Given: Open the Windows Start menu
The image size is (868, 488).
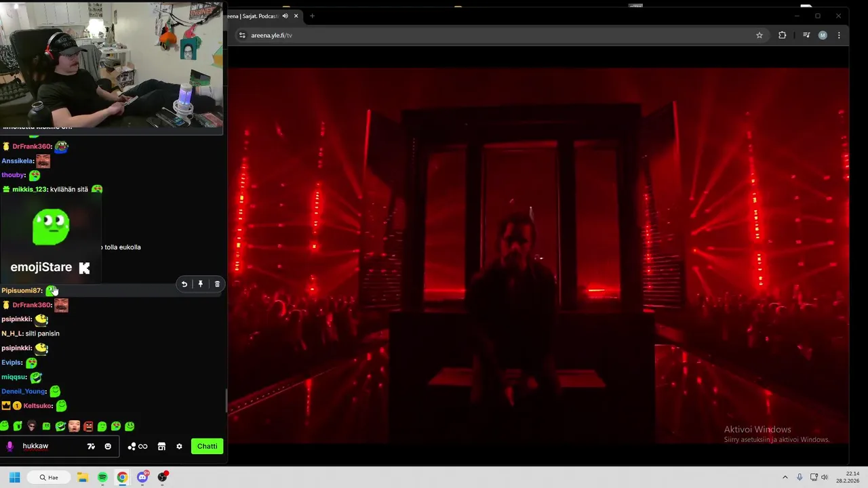Looking at the screenshot, I should [x=14, y=477].
